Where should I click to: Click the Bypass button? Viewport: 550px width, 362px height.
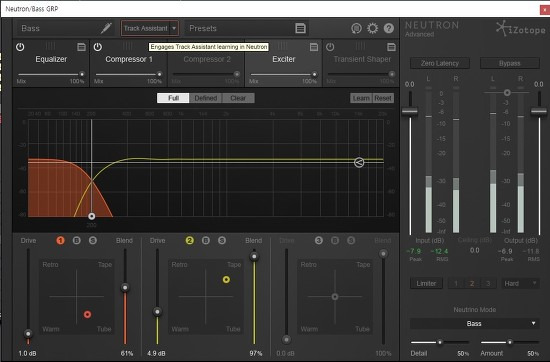point(510,63)
